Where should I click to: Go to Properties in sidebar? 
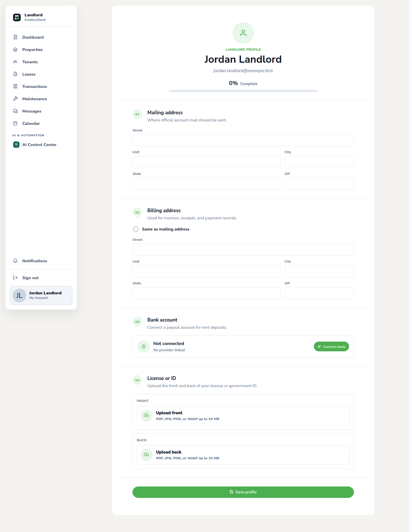[41, 50]
